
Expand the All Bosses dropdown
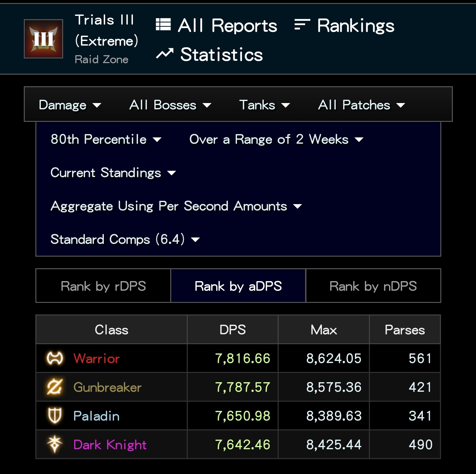(170, 105)
